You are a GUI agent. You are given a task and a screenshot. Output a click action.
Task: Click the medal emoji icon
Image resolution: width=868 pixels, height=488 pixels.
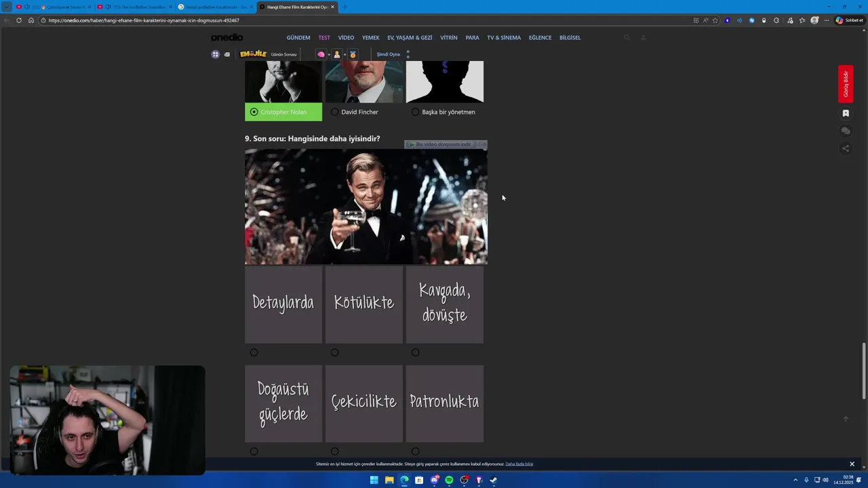click(353, 54)
